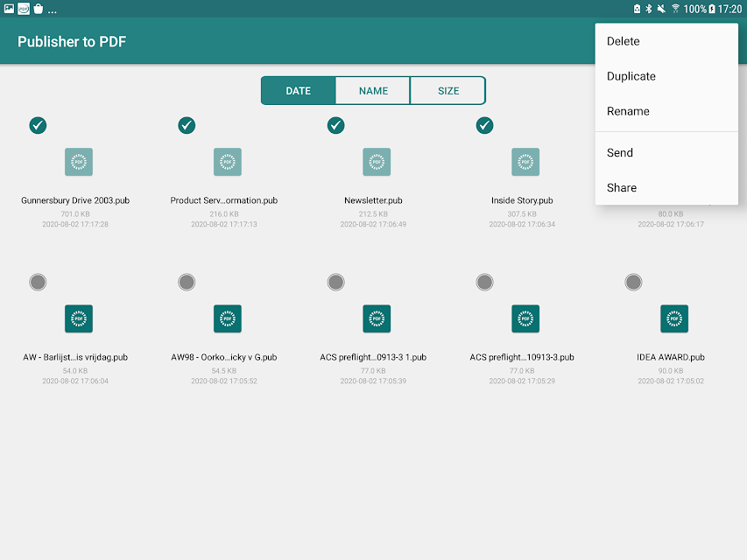This screenshot has width=747, height=560.
Task: Select ACS preflight...0913-3 1.pub checkbox
Action: [x=336, y=282]
